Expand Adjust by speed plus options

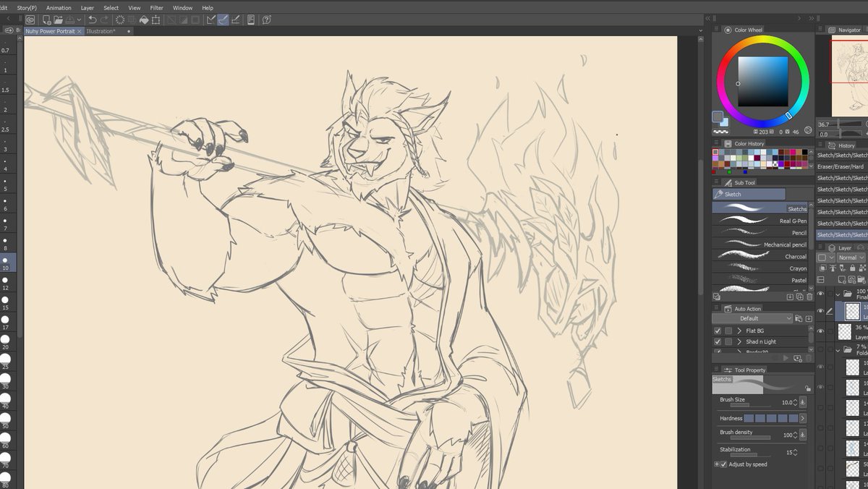click(x=717, y=464)
